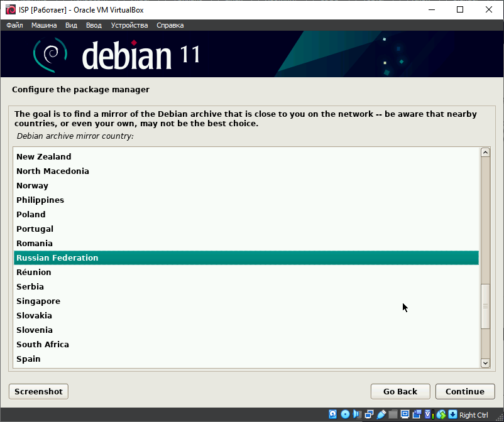Click the hard disk activity status icon
This screenshot has width=504, height=422.
click(x=333, y=414)
